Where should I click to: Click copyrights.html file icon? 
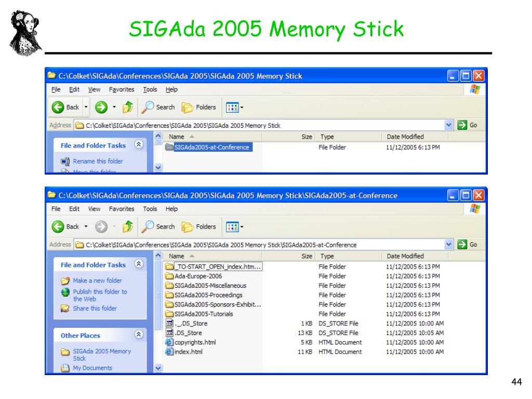(169, 342)
